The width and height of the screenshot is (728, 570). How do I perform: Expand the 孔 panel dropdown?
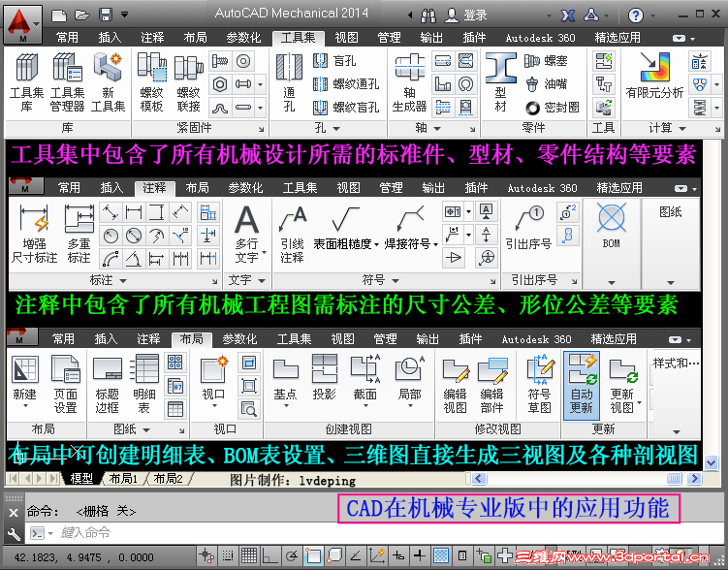click(x=336, y=129)
